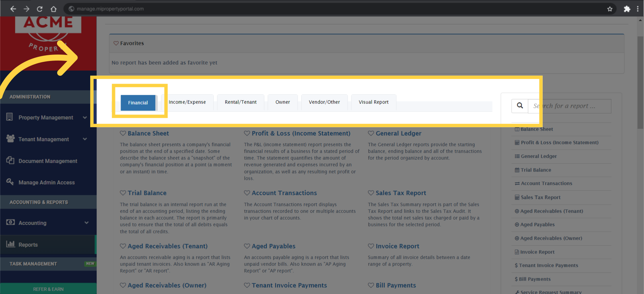644x294 pixels.
Task: Select the Financial tab
Action: tap(138, 103)
